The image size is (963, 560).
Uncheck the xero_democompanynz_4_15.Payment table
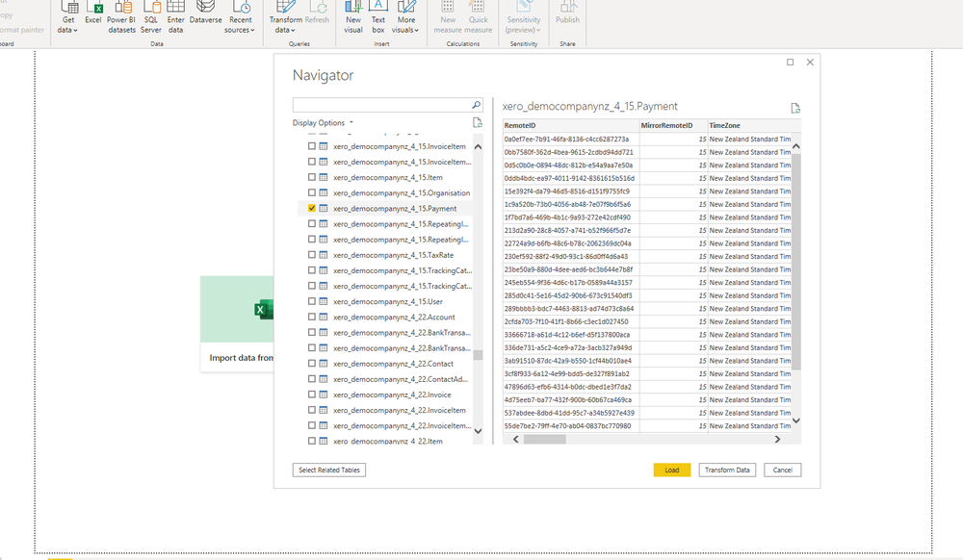click(x=312, y=209)
